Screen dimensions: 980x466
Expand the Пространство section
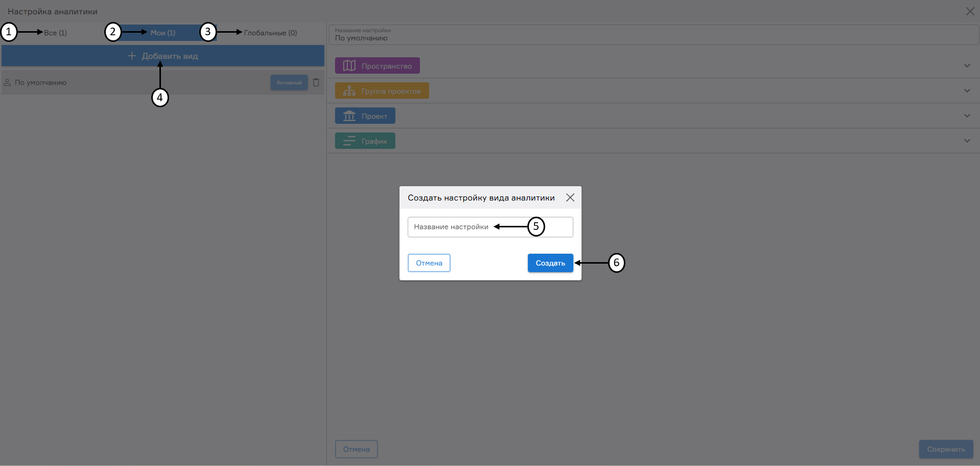click(967, 65)
